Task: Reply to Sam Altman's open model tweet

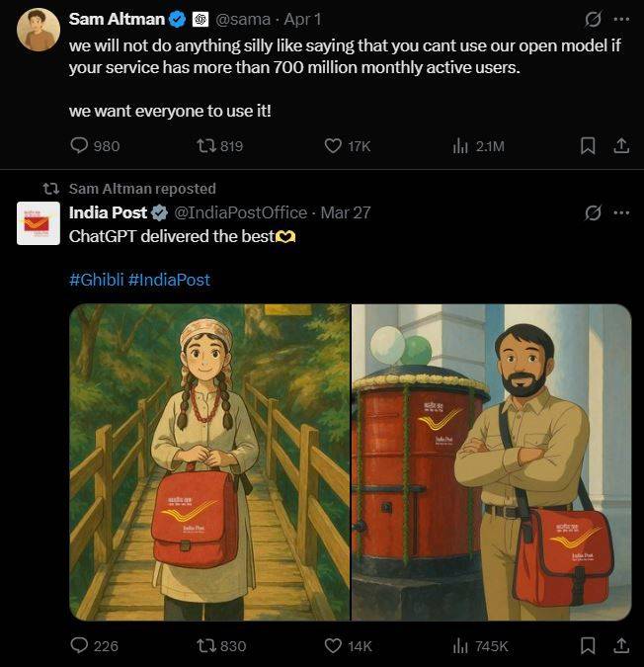Action: (80, 146)
